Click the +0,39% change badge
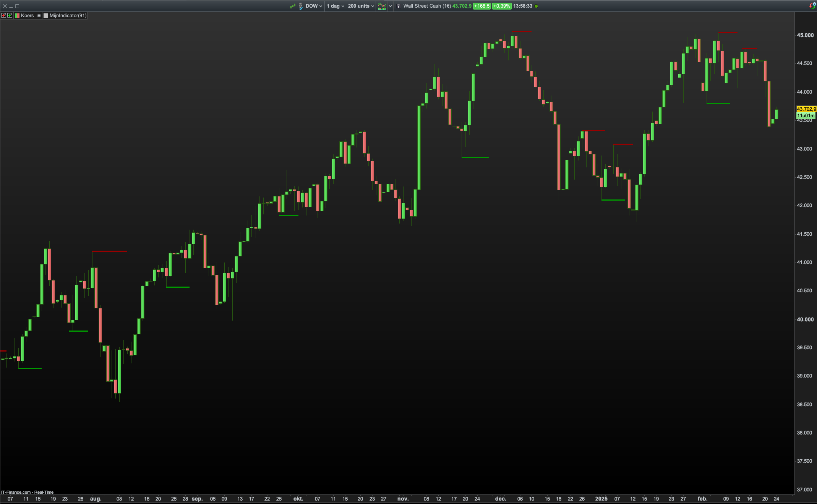The width and height of the screenshot is (817, 504). (x=501, y=6)
